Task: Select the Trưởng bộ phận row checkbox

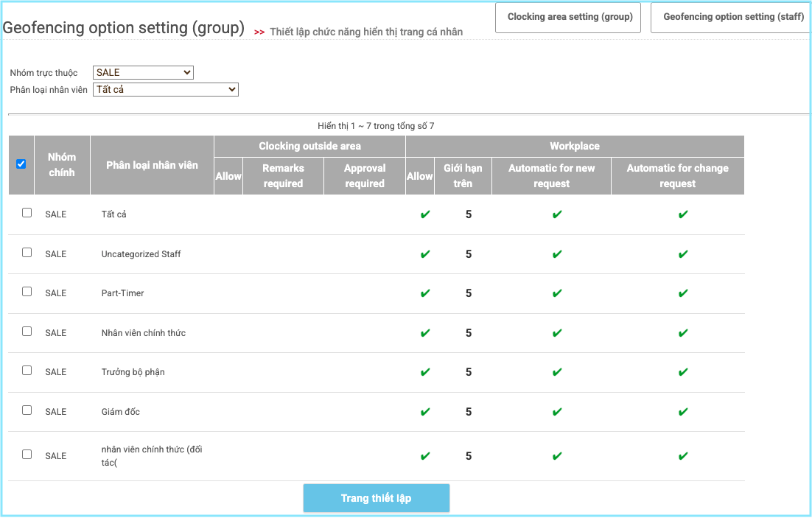Action: 27,371
